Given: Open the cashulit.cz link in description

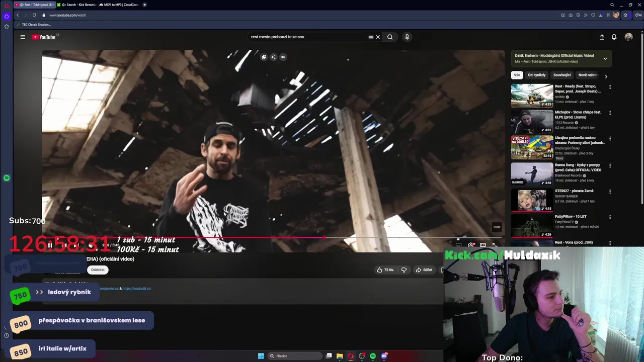Looking at the screenshot, I should [136, 289].
